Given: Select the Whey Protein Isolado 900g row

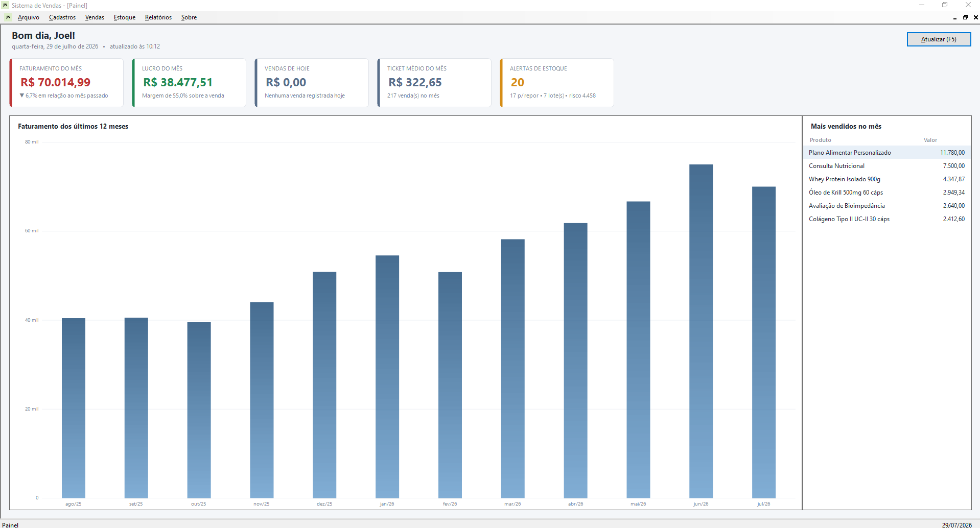Looking at the screenshot, I should (x=886, y=179).
